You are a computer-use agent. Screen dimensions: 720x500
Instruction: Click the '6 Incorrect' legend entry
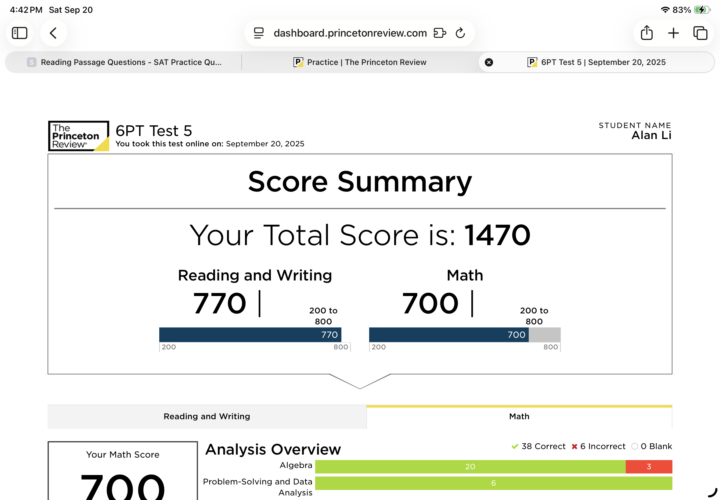point(598,446)
